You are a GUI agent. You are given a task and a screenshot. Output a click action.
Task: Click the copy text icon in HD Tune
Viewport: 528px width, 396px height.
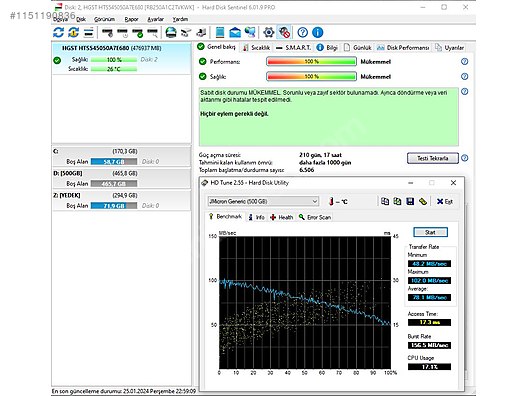pos(385,201)
